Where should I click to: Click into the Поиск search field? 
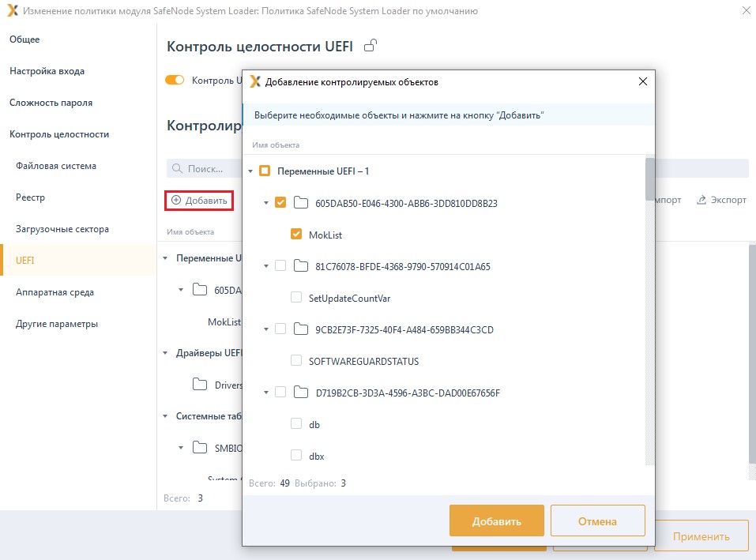point(205,169)
